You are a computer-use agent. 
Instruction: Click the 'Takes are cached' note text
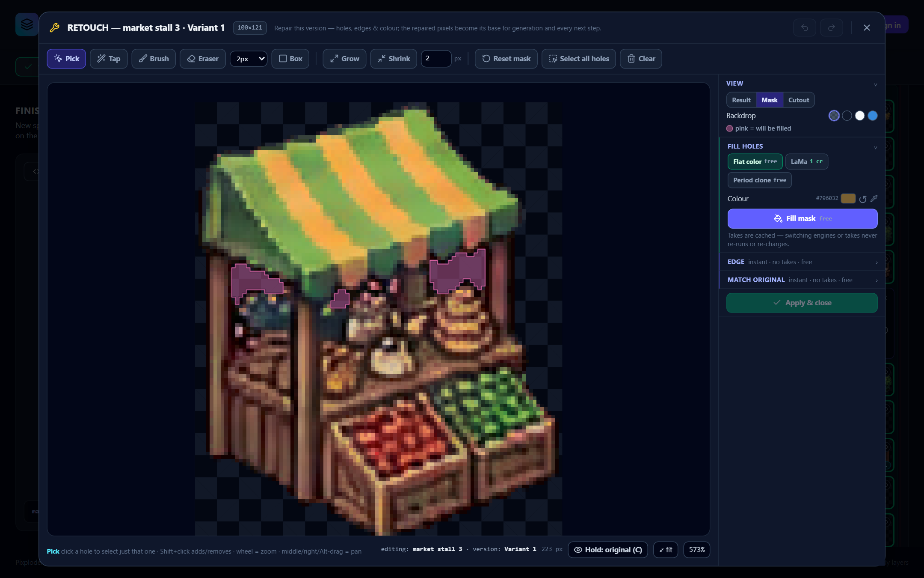pyautogui.click(x=802, y=240)
